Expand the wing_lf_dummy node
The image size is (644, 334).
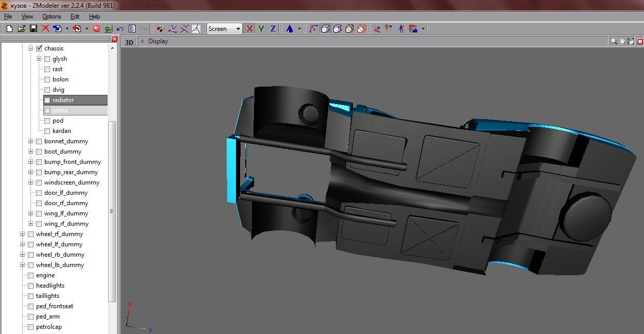pos(31,213)
